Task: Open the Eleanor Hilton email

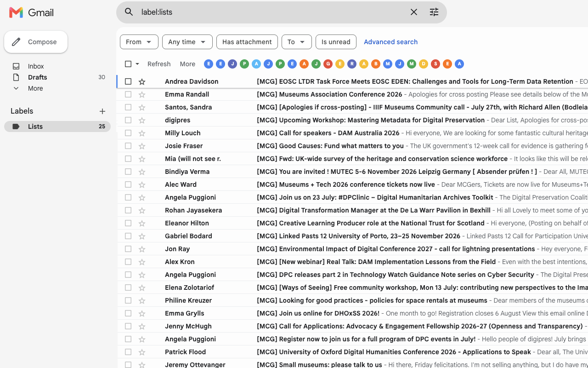Action: [x=352, y=223]
